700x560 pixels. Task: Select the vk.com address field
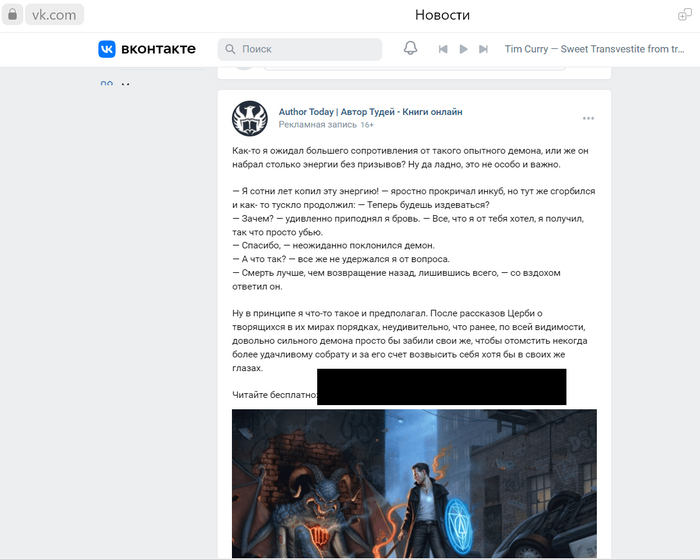[x=54, y=15]
